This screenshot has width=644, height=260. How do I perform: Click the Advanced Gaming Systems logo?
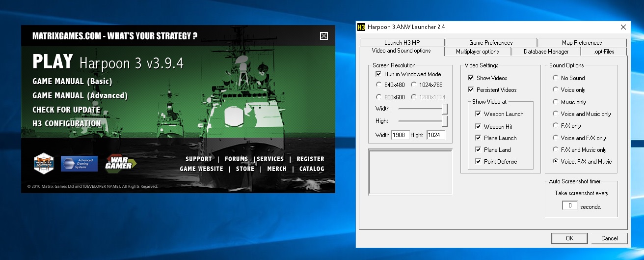coord(79,164)
